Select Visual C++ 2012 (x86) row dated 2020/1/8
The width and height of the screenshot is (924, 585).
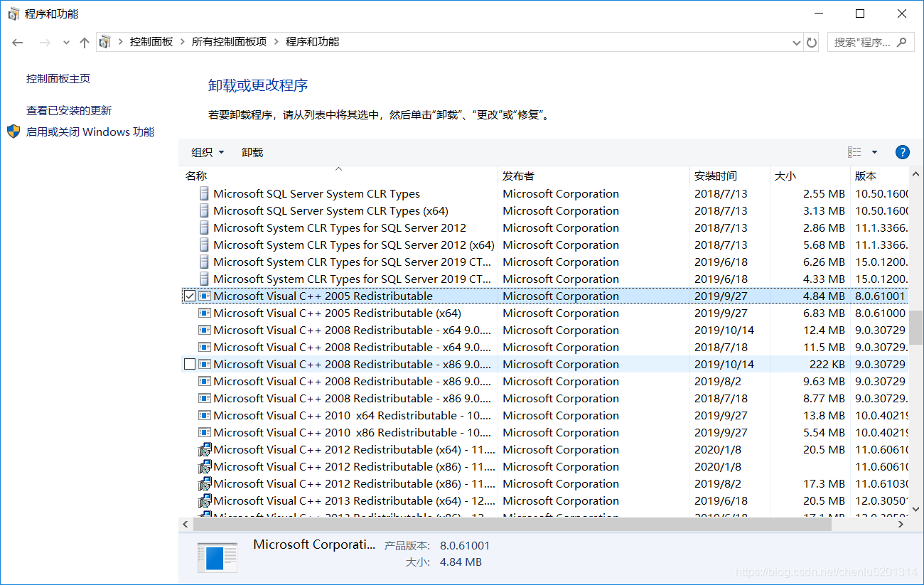pyautogui.click(x=545, y=466)
